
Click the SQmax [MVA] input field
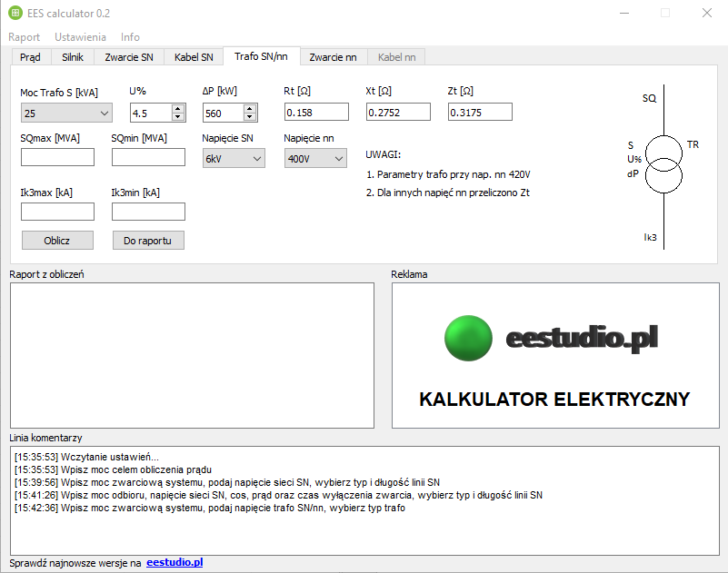pyautogui.click(x=57, y=157)
